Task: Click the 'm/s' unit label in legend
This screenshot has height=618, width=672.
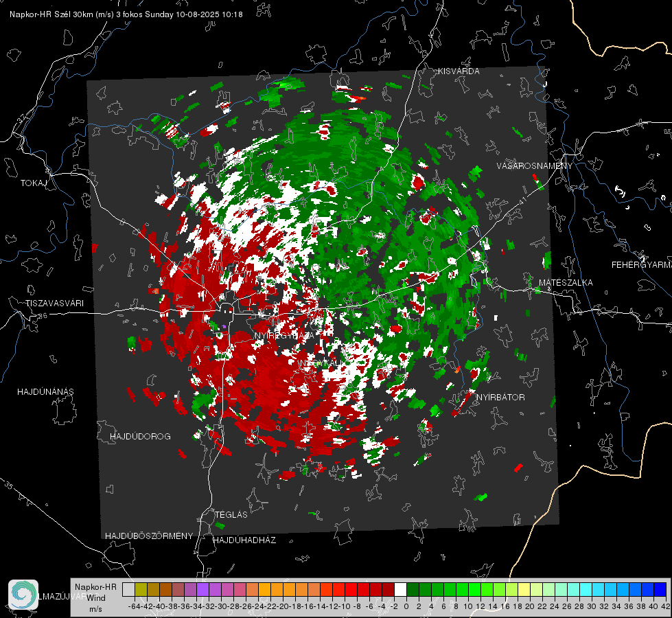Action: coord(95,609)
